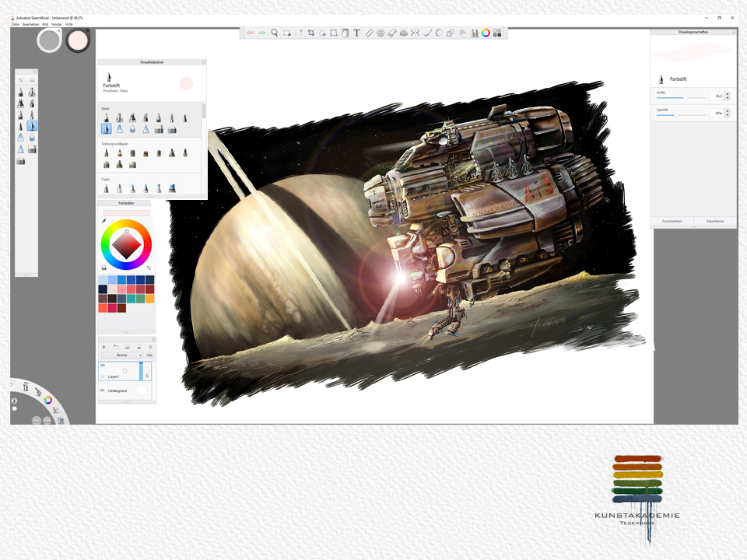Select the rectangular Selection tool
This screenshot has height=560, width=747.
tap(287, 33)
